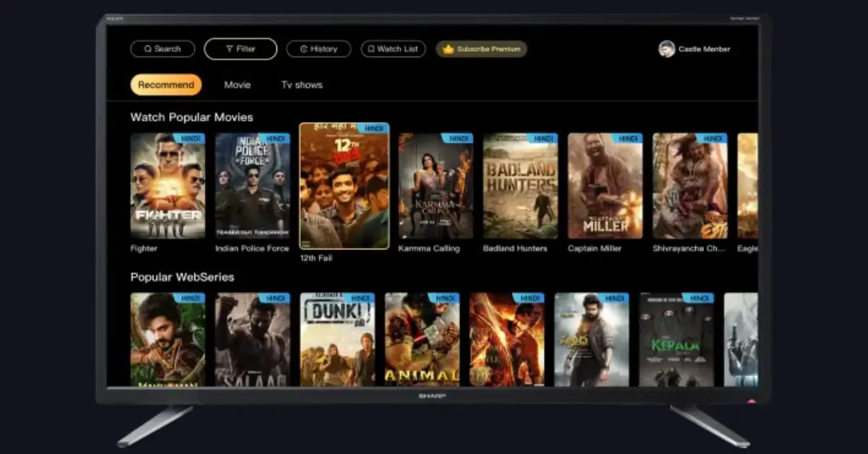The height and width of the screenshot is (454, 868).
Task: Open the Dunki poster
Action: [337, 339]
